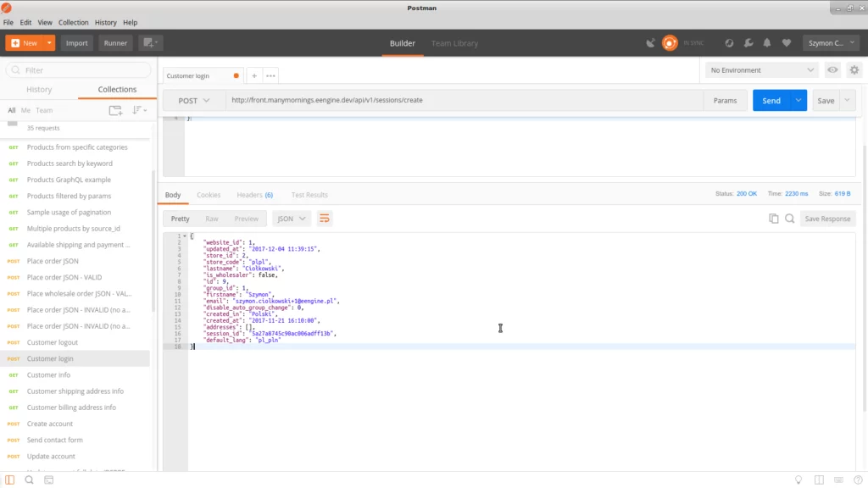
Task: Open the settings wrench icon
Action: tap(748, 43)
